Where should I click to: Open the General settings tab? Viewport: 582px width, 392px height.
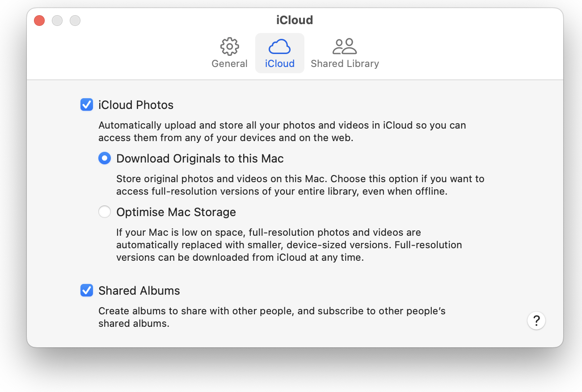pyautogui.click(x=229, y=53)
